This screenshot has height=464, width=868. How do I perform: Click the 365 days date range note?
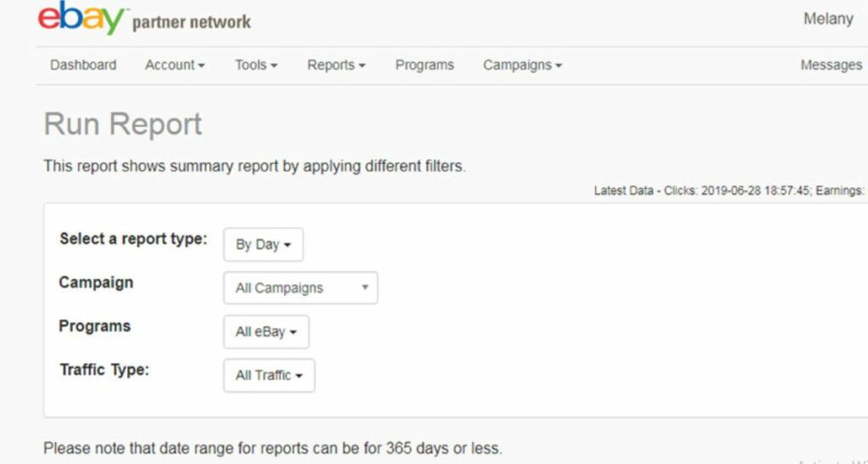click(273, 448)
